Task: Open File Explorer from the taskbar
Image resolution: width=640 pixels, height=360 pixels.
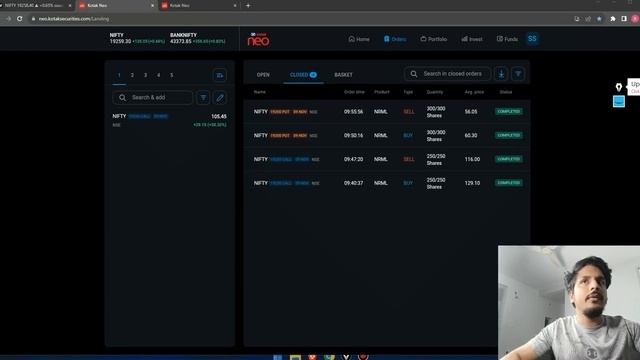Action: (x=295, y=357)
